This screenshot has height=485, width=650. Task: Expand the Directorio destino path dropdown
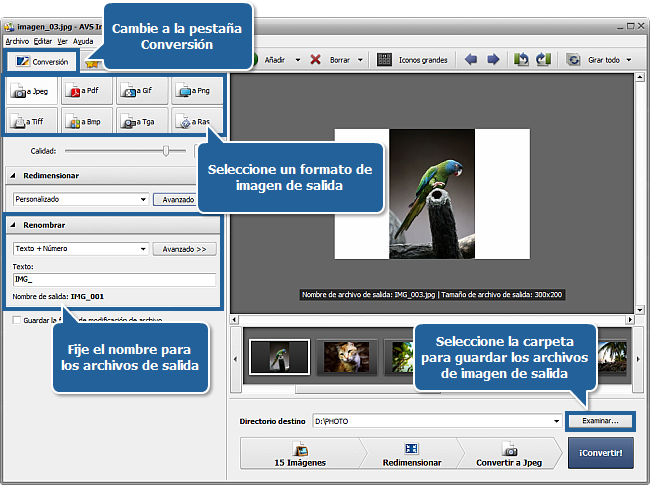pos(555,421)
